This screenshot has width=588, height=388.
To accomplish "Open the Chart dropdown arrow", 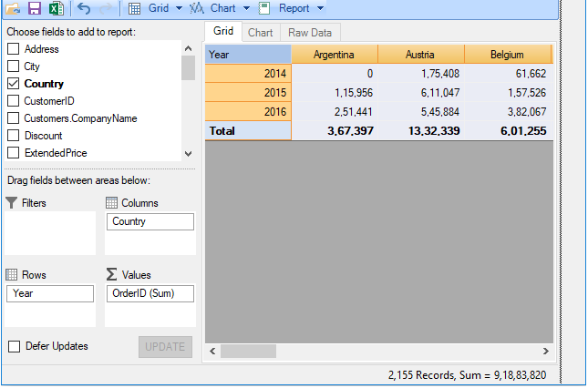I will pyautogui.click(x=246, y=8).
